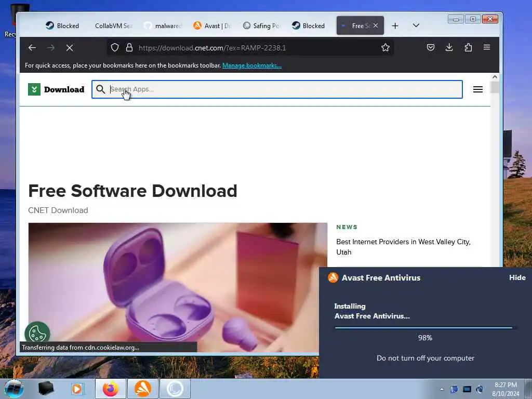532x399 pixels.
Task: Open the cookie preferences icon
Action: [x=37, y=334]
